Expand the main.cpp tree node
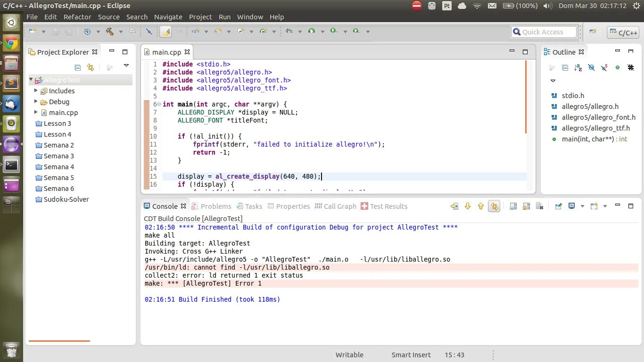The height and width of the screenshot is (362, 644). tap(36, 112)
